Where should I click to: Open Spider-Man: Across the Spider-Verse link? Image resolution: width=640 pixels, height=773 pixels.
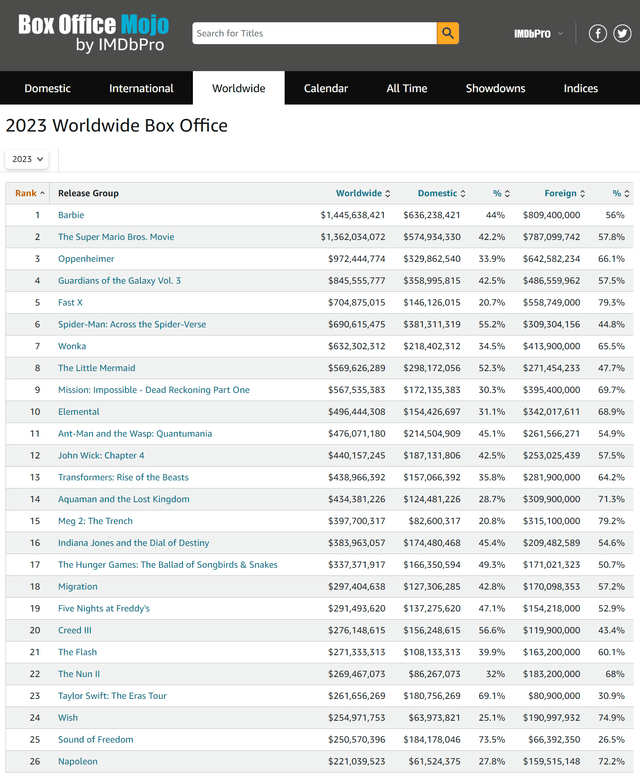[132, 324]
